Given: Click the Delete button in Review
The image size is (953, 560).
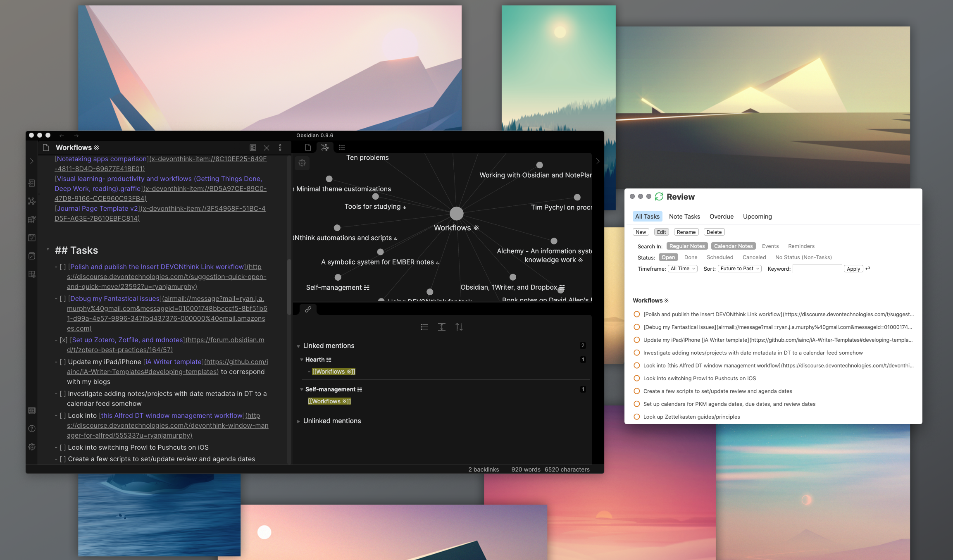Looking at the screenshot, I should (714, 232).
